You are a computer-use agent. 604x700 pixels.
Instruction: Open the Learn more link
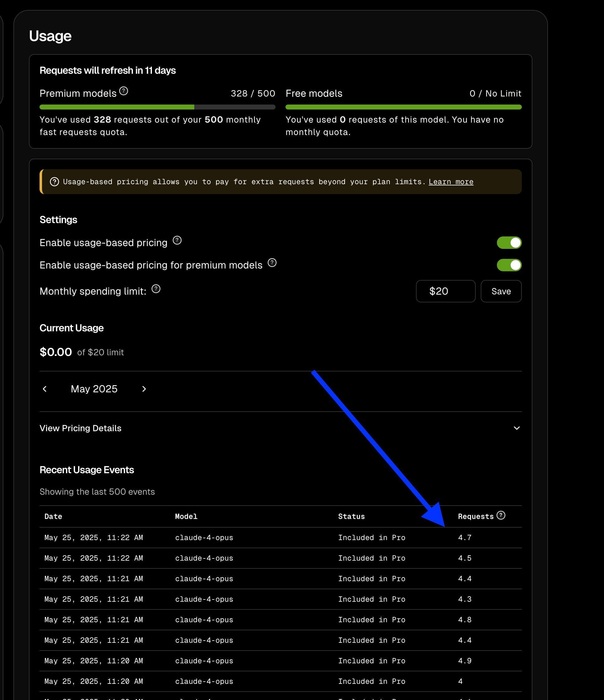click(451, 182)
